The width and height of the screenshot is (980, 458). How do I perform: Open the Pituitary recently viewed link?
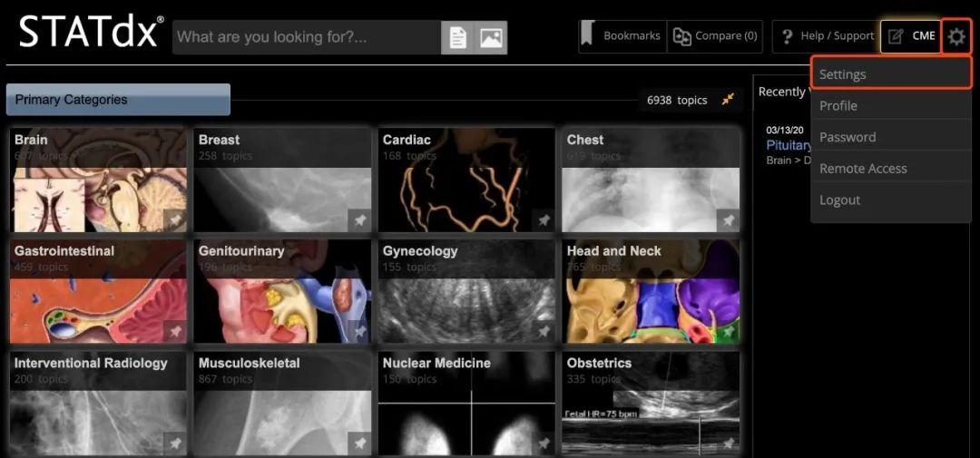point(789,145)
